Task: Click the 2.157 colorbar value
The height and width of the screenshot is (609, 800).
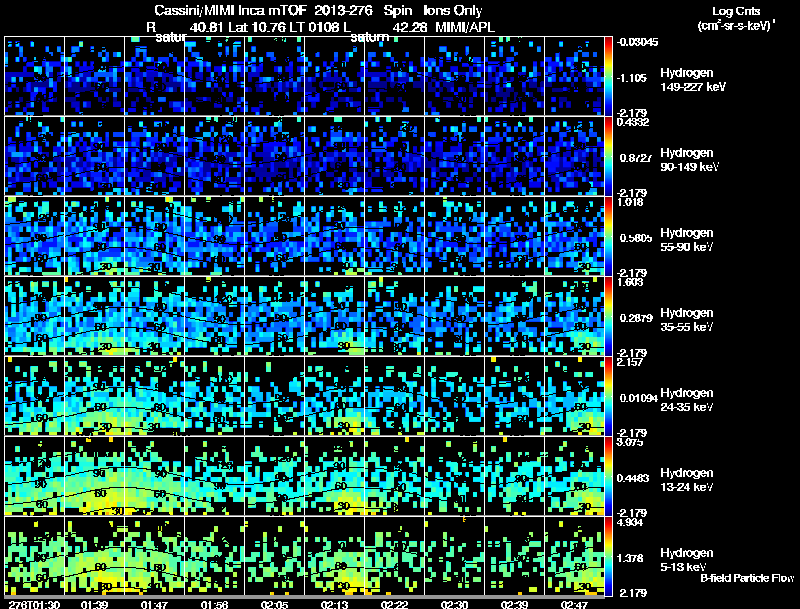Action: pos(630,362)
